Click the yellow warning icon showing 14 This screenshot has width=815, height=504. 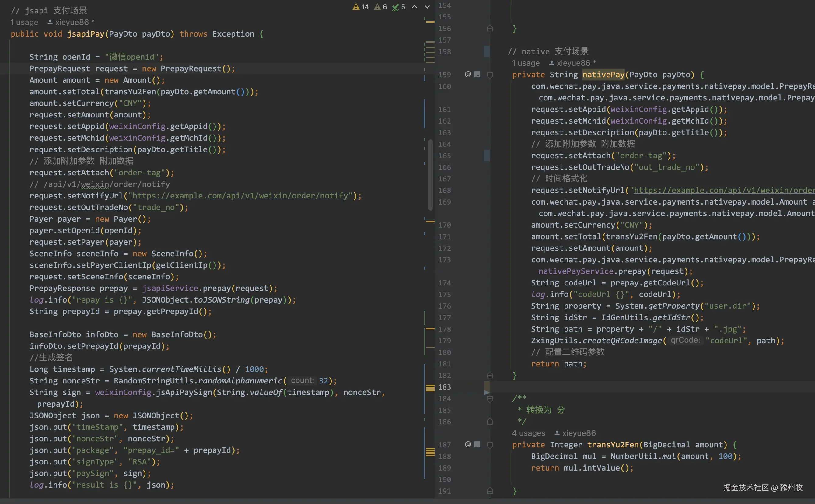356,7
